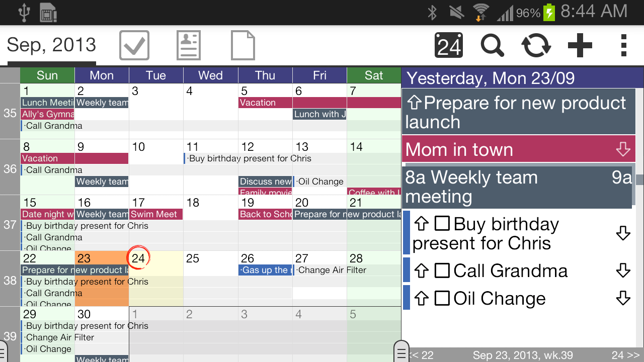Tap down arrow on Mom in town
Viewport: 644px width, 362px height.
[x=623, y=150]
